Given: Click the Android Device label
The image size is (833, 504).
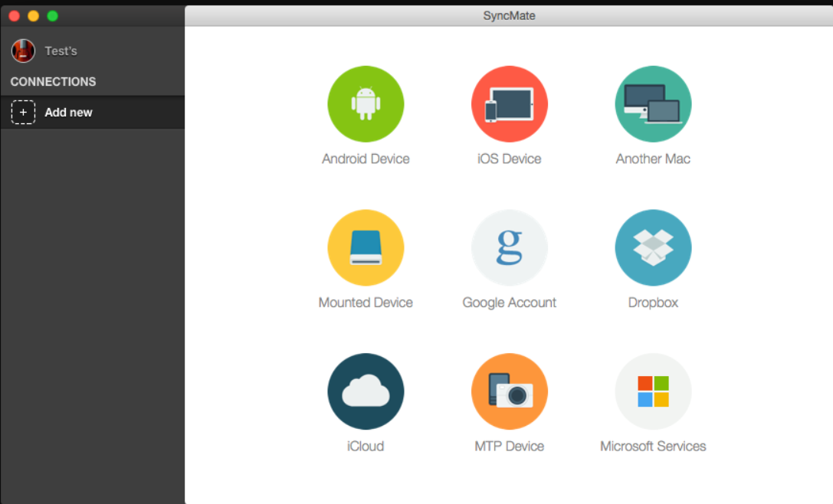Looking at the screenshot, I should point(366,159).
